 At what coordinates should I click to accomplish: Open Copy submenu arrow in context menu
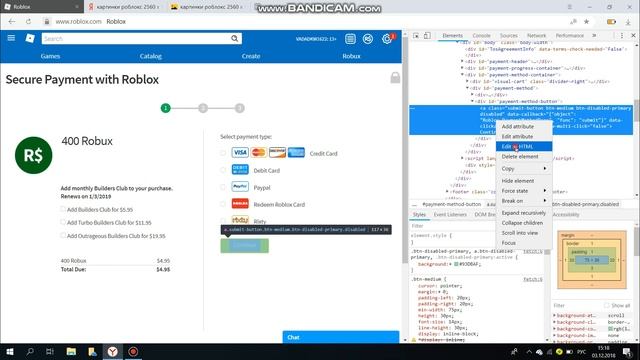click(545, 168)
